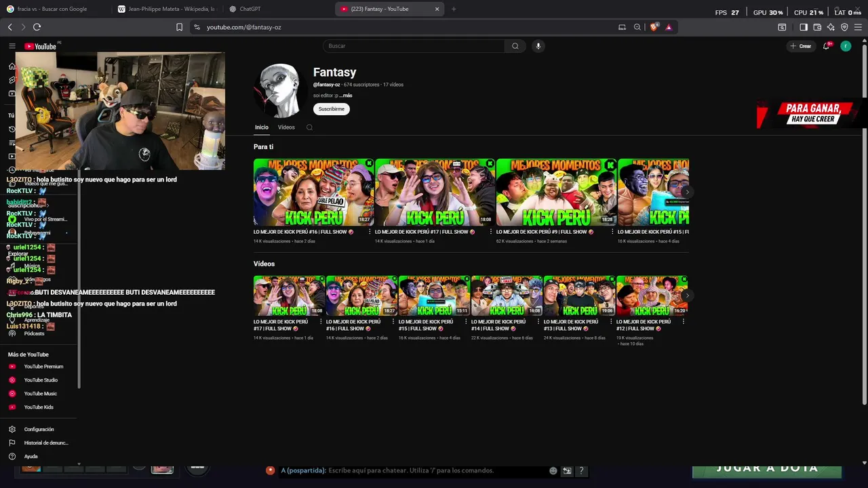Open Kick Perú #17 thumbnail in Para ti
Viewport: 868px width, 488px height.
coord(435,192)
